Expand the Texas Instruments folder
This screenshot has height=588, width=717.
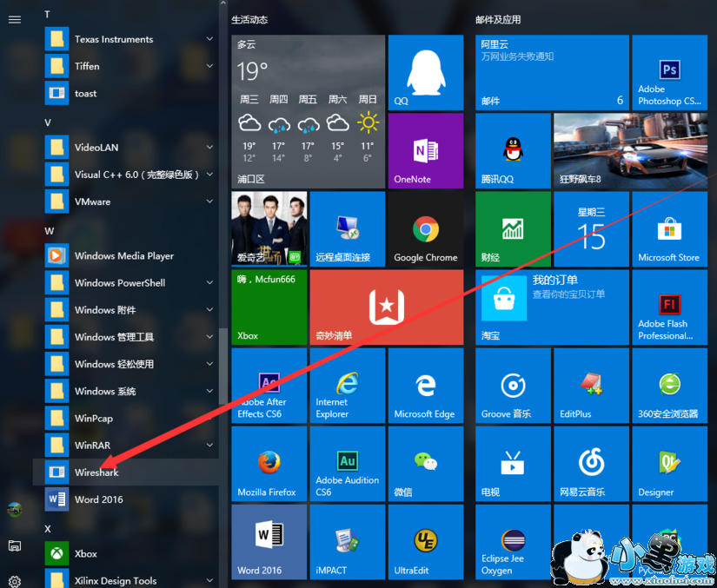[x=209, y=39]
